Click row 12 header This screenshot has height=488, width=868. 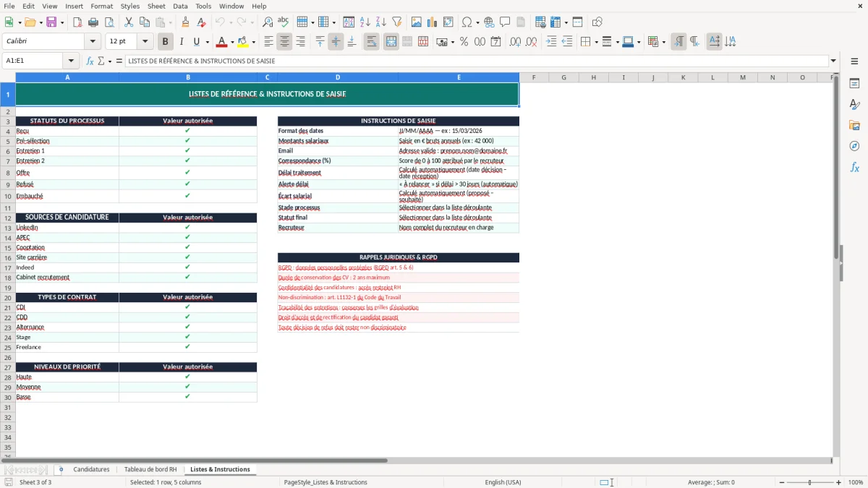[x=7, y=218]
